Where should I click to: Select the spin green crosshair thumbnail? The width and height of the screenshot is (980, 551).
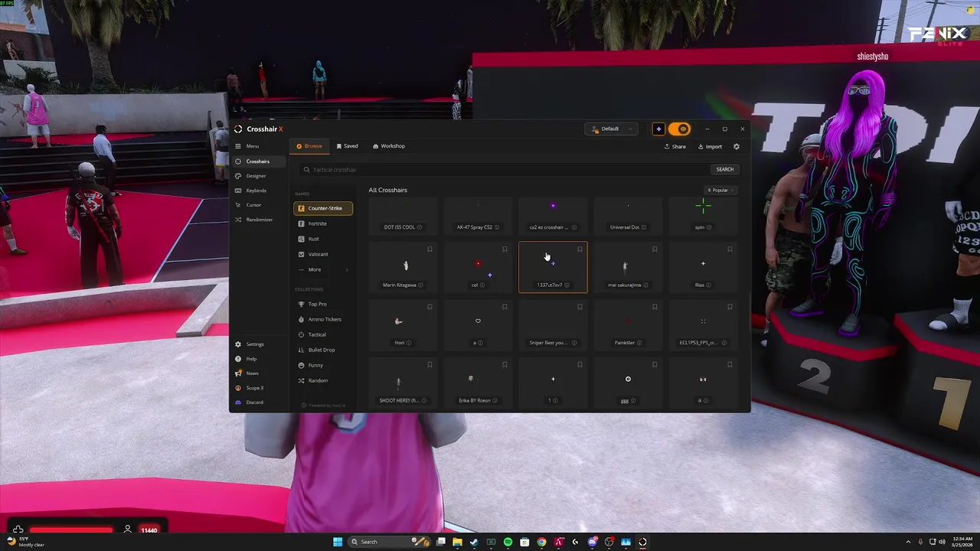[x=703, y=206]
